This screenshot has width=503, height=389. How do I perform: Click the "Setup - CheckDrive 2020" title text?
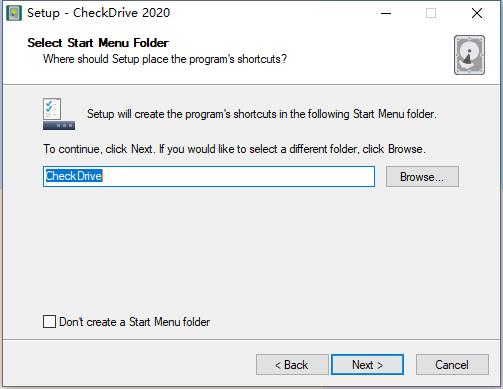(99, 13)
